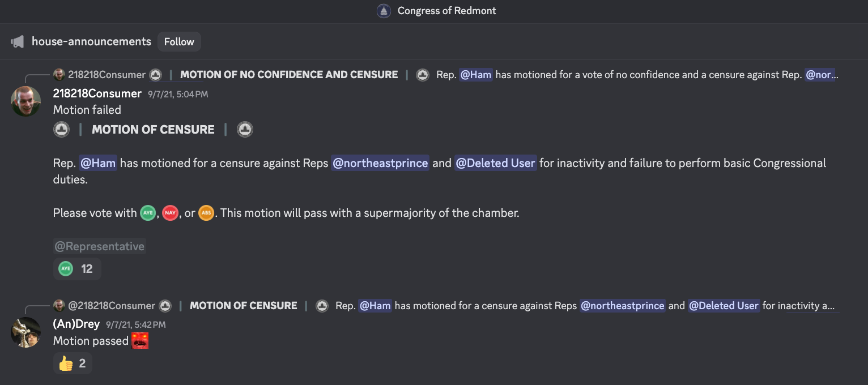This screenshot has width=868, height=385.
Task: Click the 218218Consumer username on Motion failed
Action: [x=97, y=93]
